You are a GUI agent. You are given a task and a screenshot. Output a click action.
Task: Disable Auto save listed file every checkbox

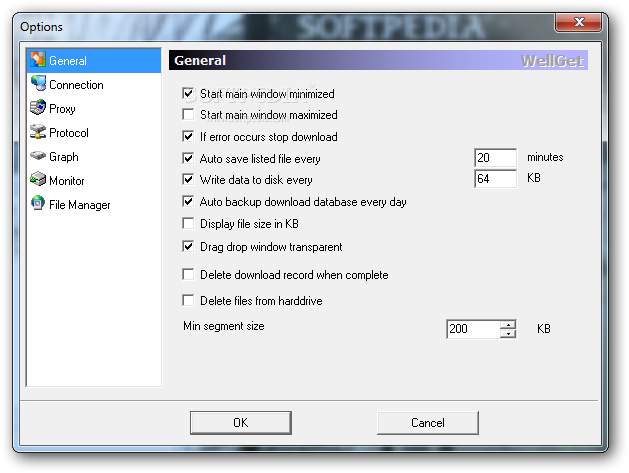(x=188, y=158)
